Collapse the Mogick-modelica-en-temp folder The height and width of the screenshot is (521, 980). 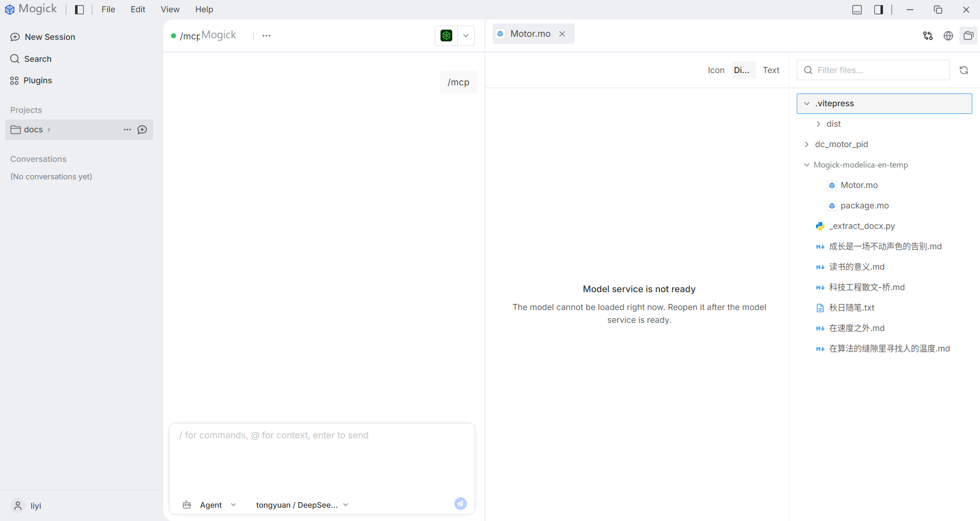(885, 165)
